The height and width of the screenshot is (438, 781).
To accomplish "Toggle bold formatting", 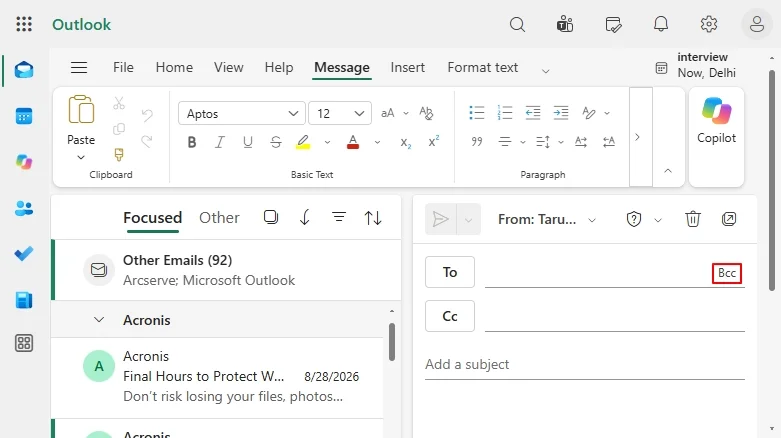I will (192, 143).
